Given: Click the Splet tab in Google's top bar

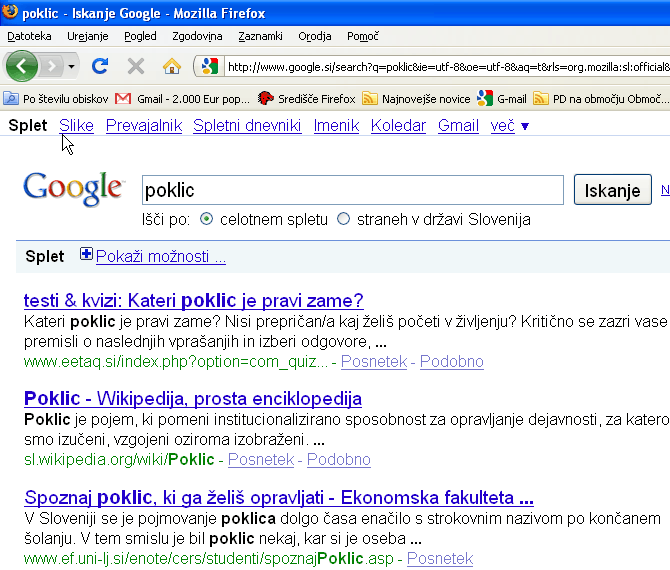Looking at the screenshot, I should click(28, 126).
